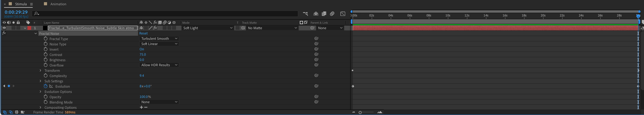
Task: Enable the Opacity stopwatch
Action: point(45,97)
